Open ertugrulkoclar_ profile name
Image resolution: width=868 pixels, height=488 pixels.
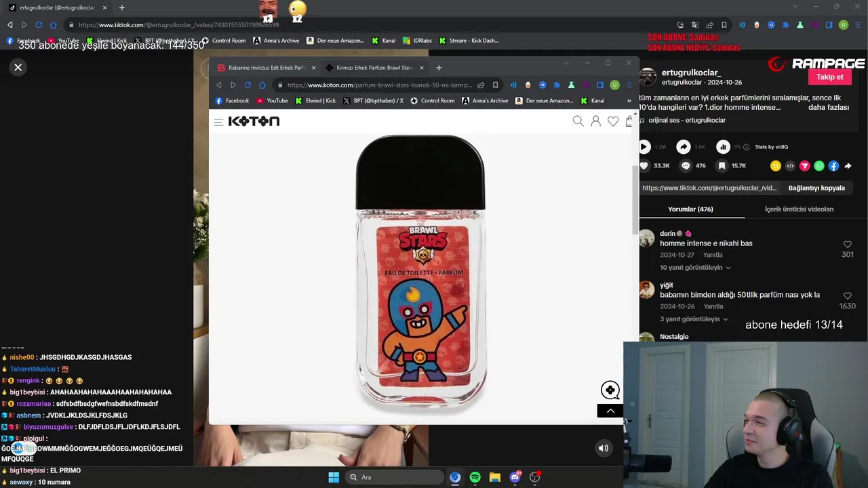(691, 73)
